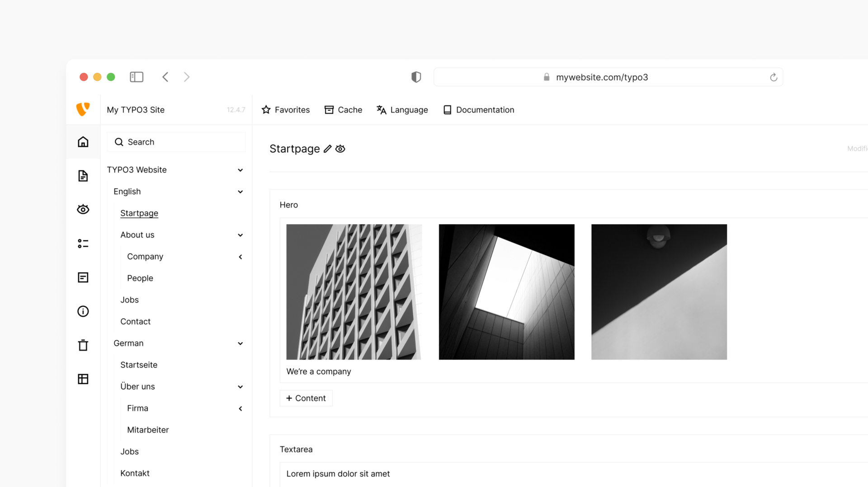Open the skylight courtyard thumbnail
This screenshot has width=868, height=487.
point(506,292)
